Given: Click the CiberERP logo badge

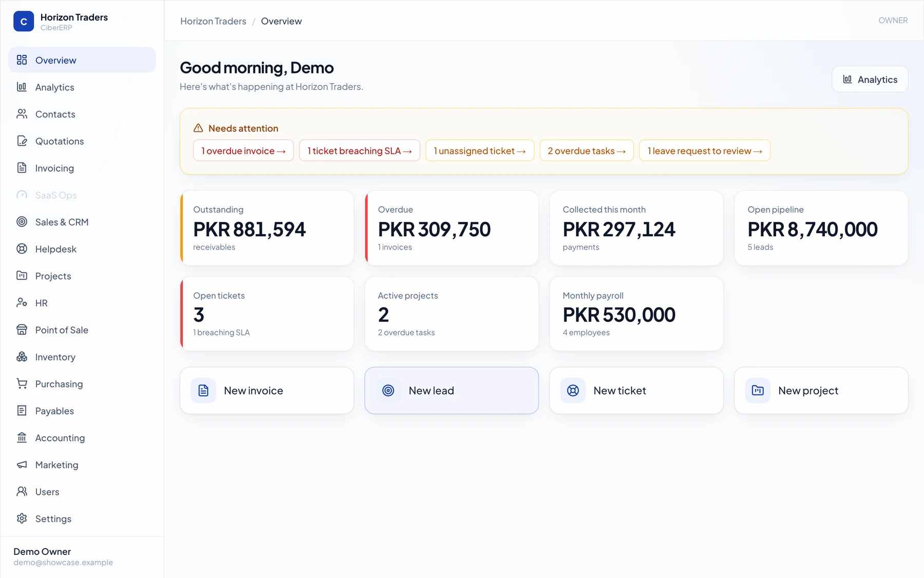Looking at the screenshot, I should 24,22.
